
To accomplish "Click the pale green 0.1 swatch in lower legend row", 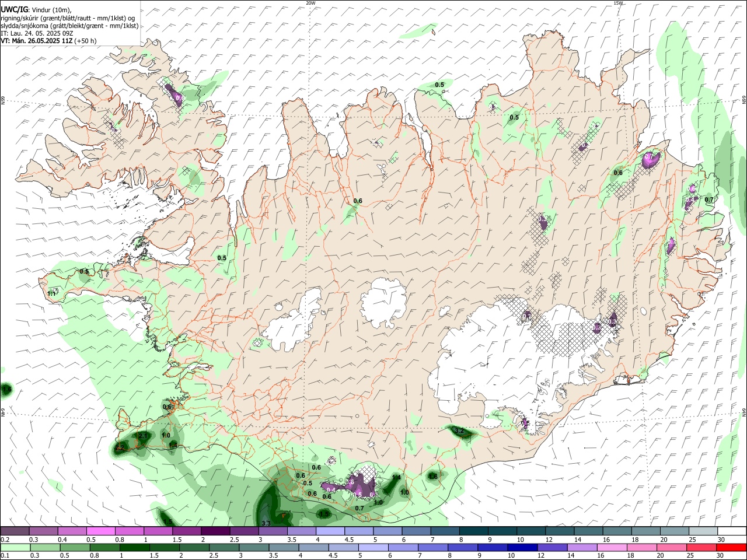I will click(x=16, y=548).
